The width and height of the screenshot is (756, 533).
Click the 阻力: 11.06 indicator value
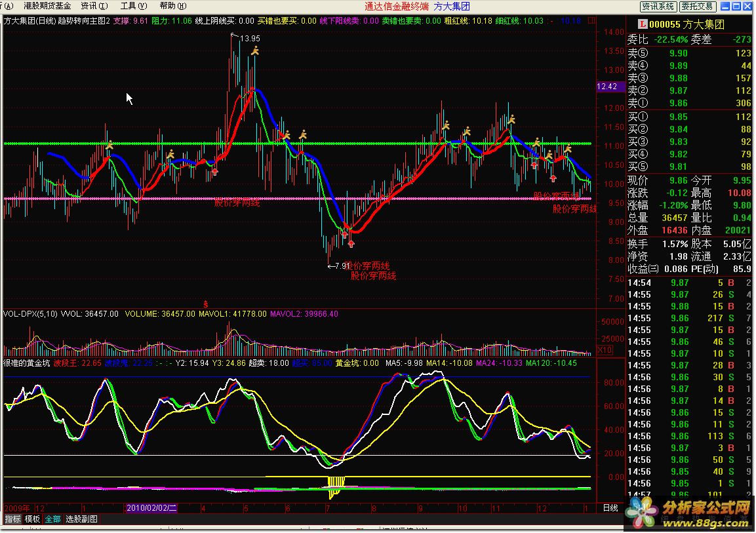point(171,21)
